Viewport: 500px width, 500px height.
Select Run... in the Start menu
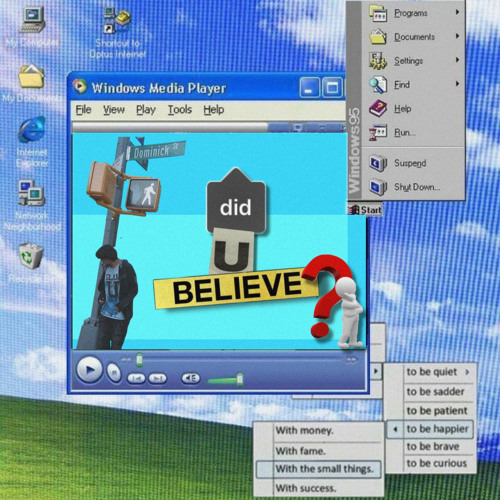405,133
